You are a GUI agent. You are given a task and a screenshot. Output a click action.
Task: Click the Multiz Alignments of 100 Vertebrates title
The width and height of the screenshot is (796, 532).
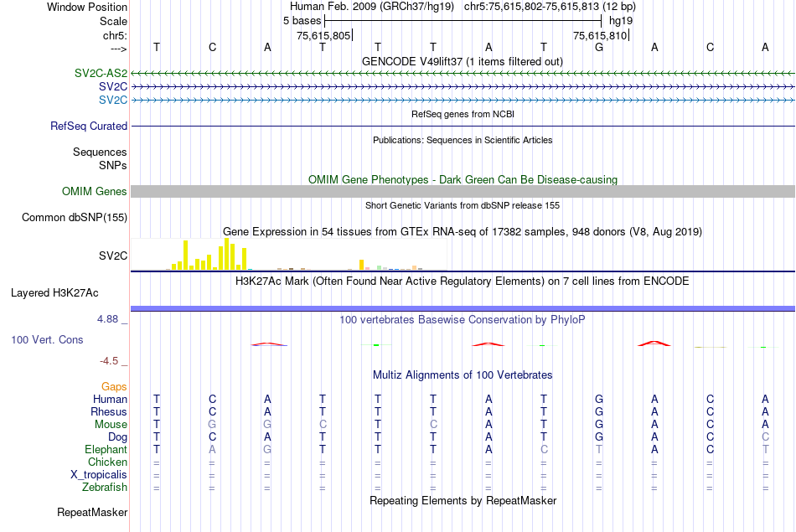(463, 375)
